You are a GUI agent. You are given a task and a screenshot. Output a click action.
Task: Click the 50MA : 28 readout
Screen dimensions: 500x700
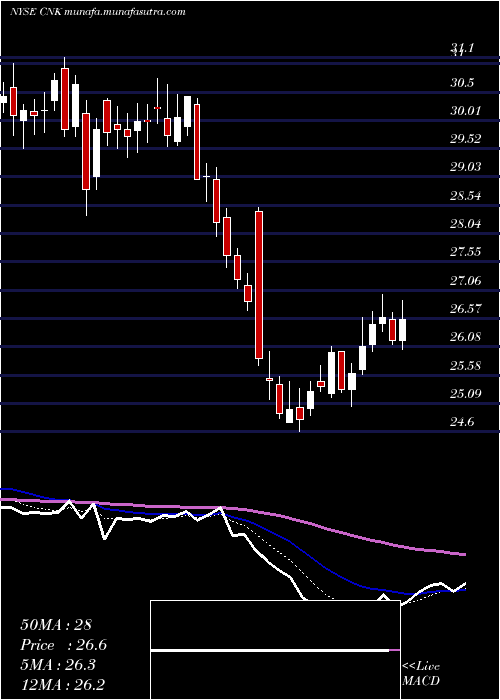(56, 625)
